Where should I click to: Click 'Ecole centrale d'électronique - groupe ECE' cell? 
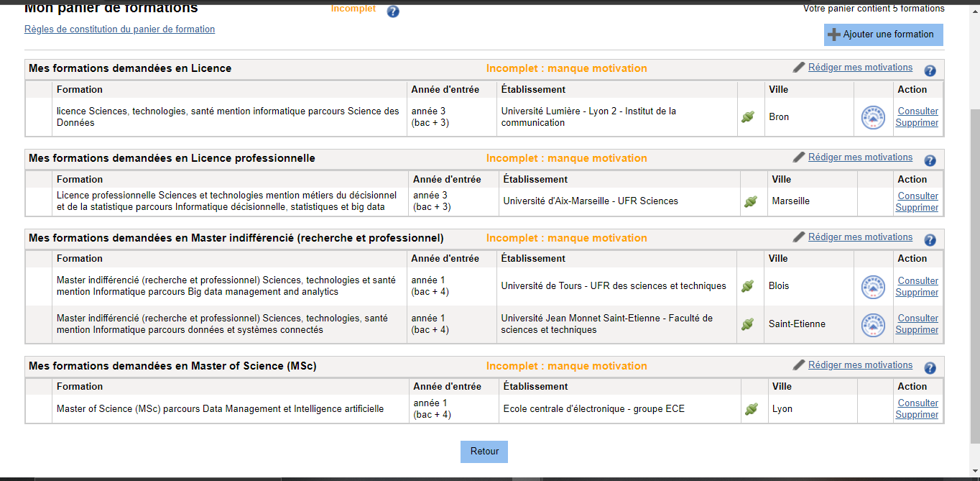(621, 409)
